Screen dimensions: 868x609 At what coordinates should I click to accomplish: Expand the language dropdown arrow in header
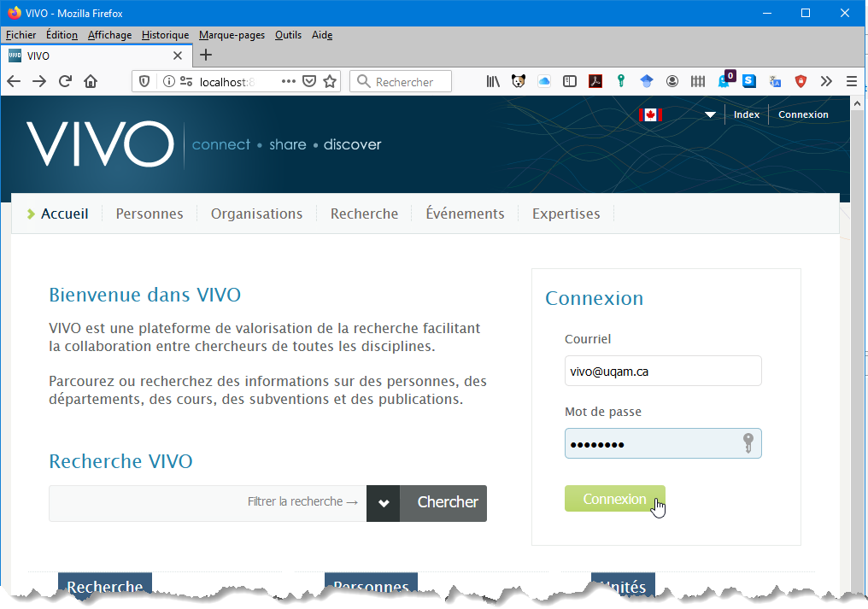(x=710, y=114)
